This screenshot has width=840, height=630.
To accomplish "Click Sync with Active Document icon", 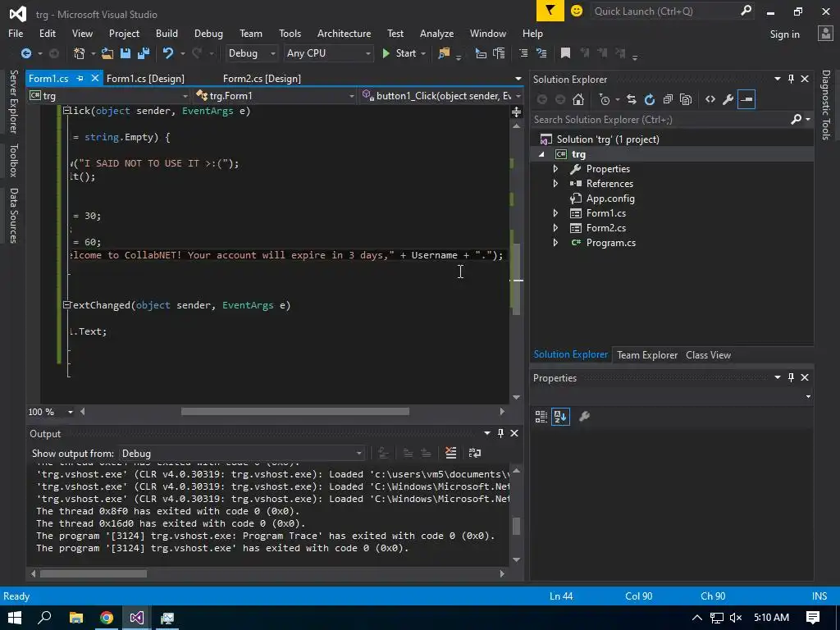I will 632,99.
